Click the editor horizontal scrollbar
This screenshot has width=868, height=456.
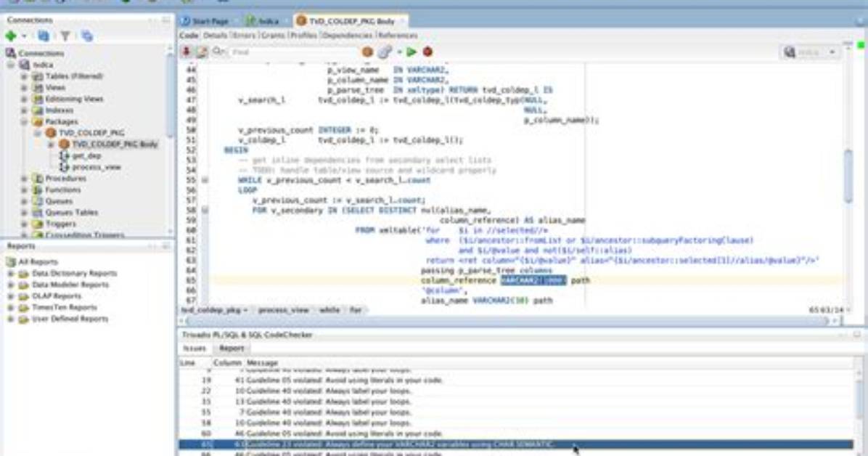[508, 321]
